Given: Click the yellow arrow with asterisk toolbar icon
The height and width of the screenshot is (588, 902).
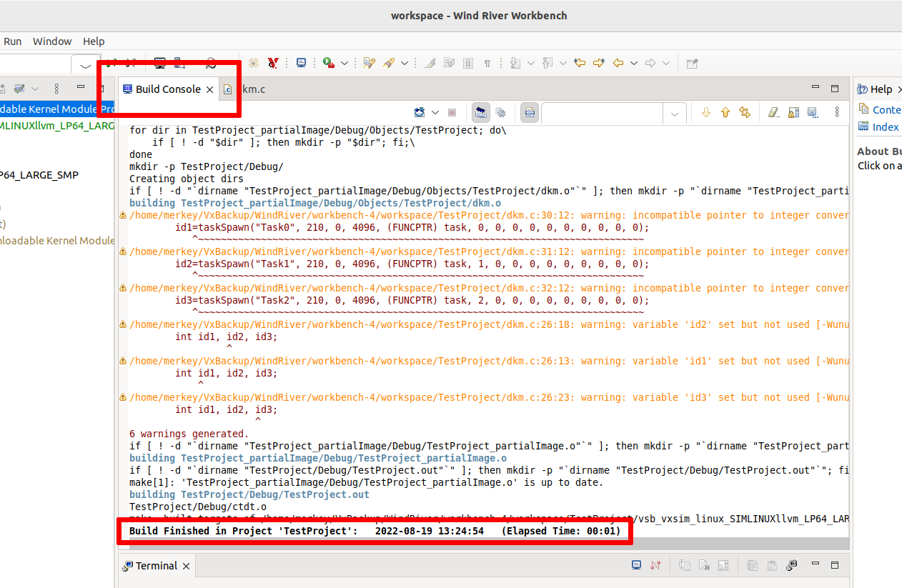Looking at the screenshot, I should pyautogui.click(x=599, y=63).
